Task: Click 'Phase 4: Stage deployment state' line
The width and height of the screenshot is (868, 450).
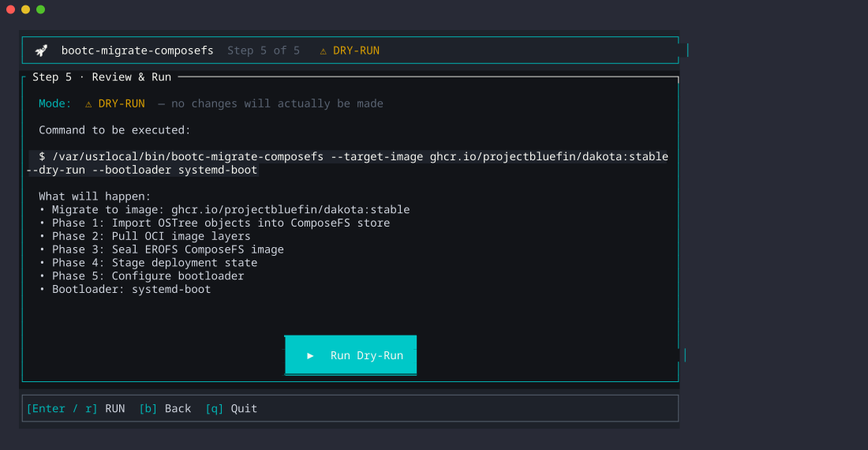Action: [x=148, y=263]
